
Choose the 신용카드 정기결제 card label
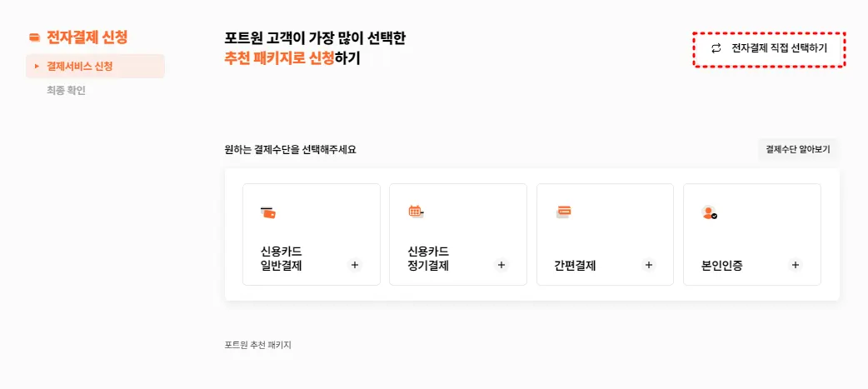pyautogui.click(x=428, y=258)
